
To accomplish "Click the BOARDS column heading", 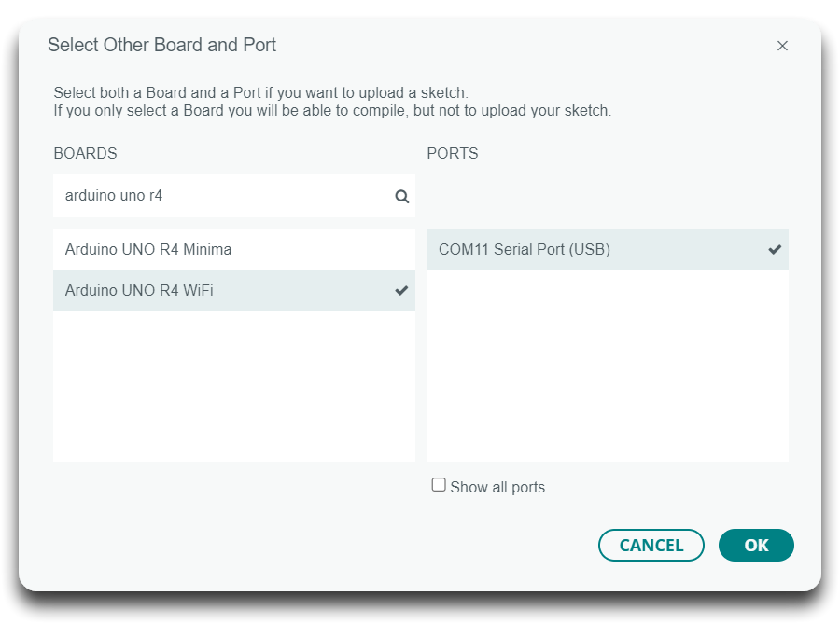I will click(85, 154).
